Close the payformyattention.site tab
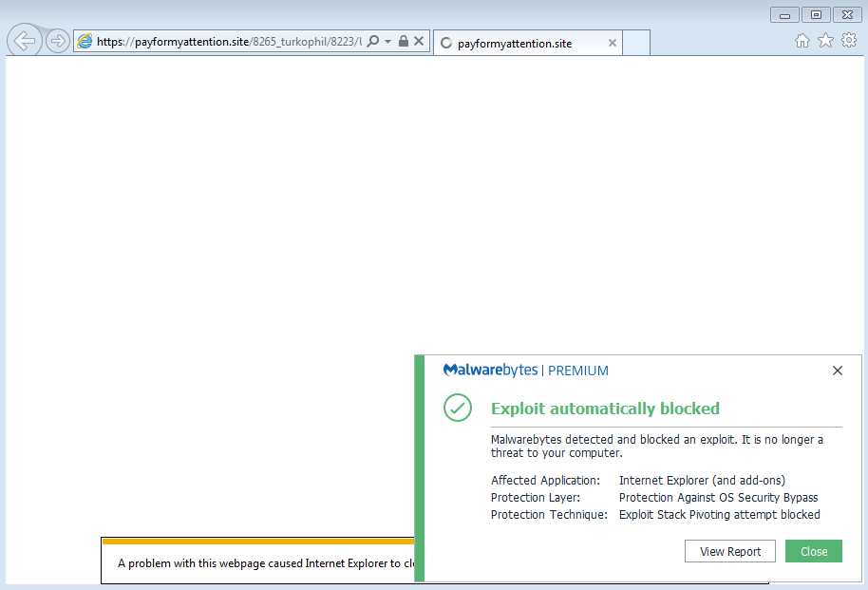868x590 pixels. (613, 43)
